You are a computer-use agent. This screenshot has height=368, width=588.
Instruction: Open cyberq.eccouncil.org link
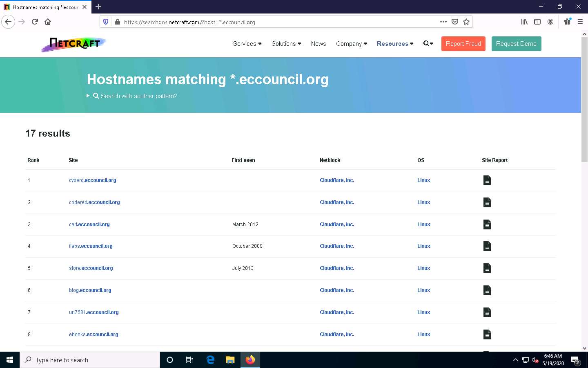[93, 180]
